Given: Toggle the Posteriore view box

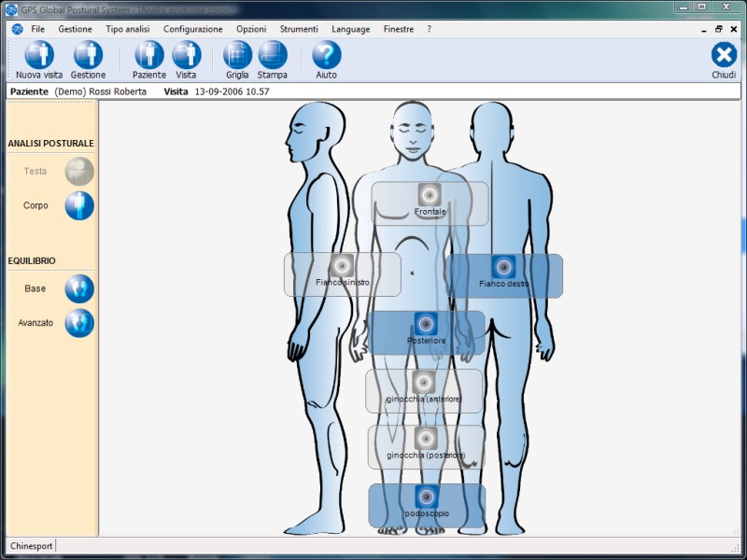Looking at the screenshot, I should click(x=426, y=332).
